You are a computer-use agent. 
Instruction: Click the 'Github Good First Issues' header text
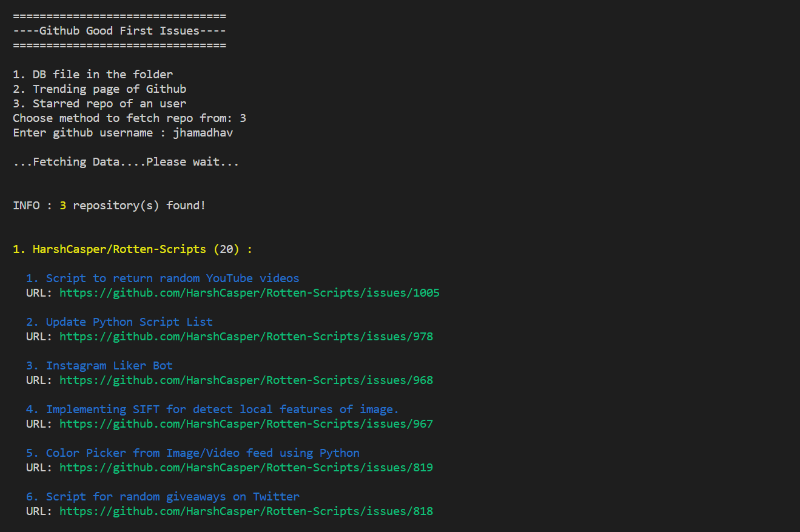pyautogui.click(x=119, y=31)
